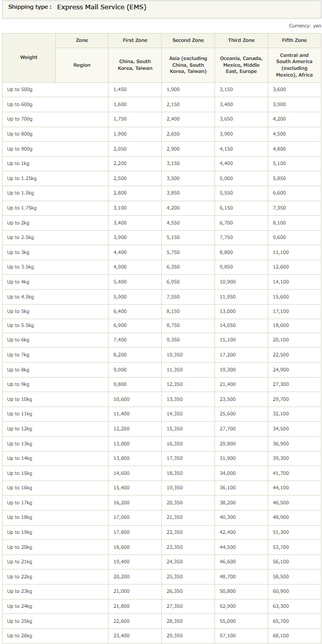
Task: Click the 1,450 yen price cell
Action: (120, 89)
